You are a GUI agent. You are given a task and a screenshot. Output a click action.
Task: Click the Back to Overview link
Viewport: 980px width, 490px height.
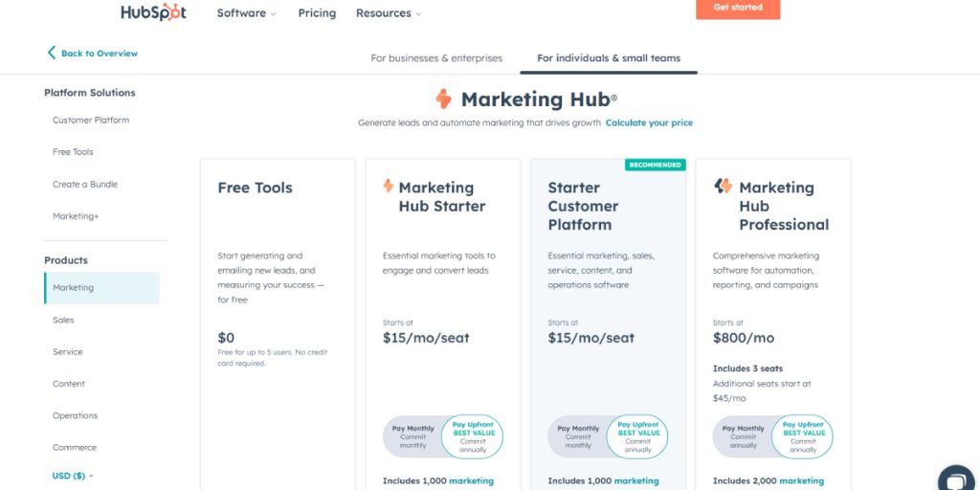pos(100,54)
